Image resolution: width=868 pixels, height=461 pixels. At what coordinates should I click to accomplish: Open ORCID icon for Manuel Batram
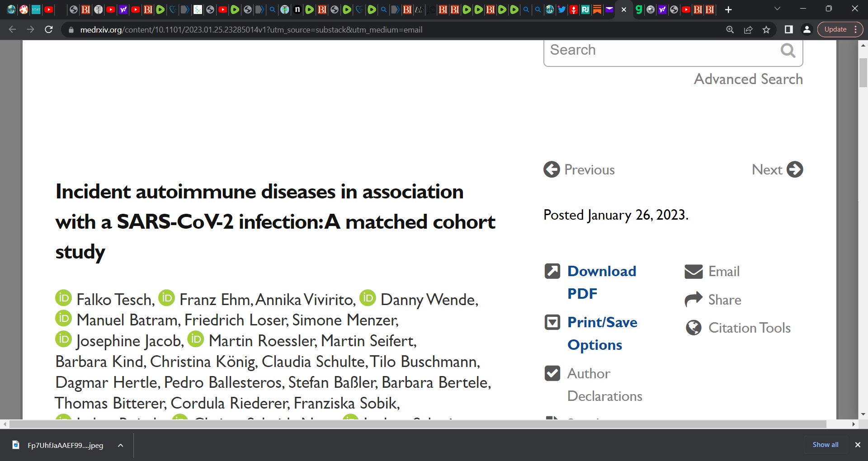click(64, 318)
